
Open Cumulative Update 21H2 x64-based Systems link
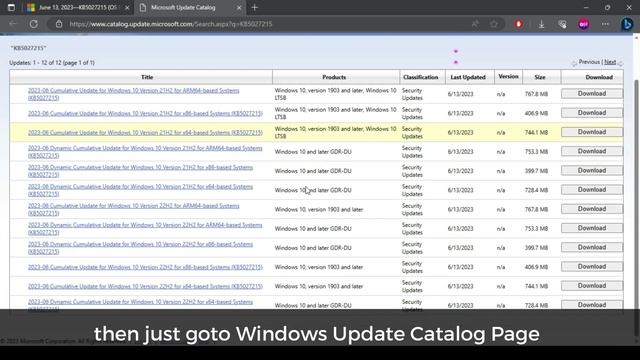click(x=145, y=132)
